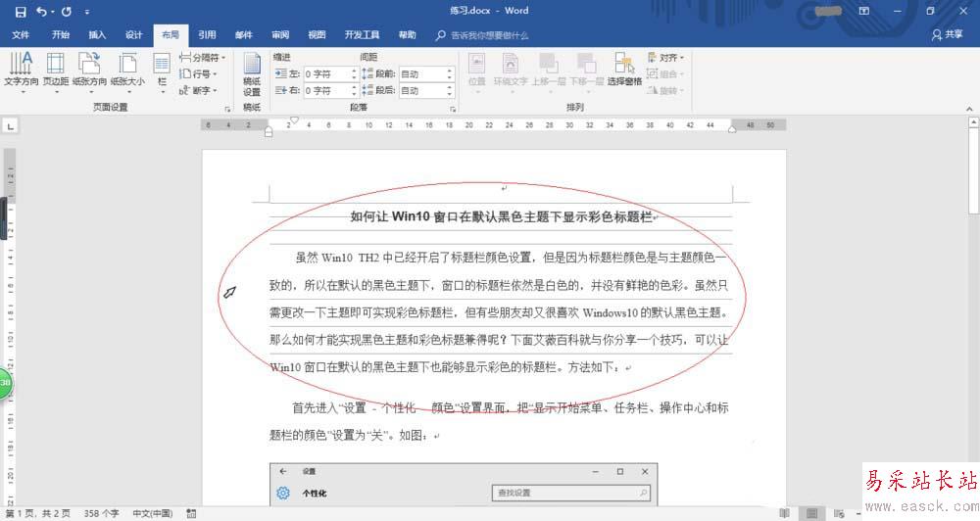980x521 pixels.
Task: Adjust the 段后 spacing spinner arrows
Action: (x=450, y=90)
